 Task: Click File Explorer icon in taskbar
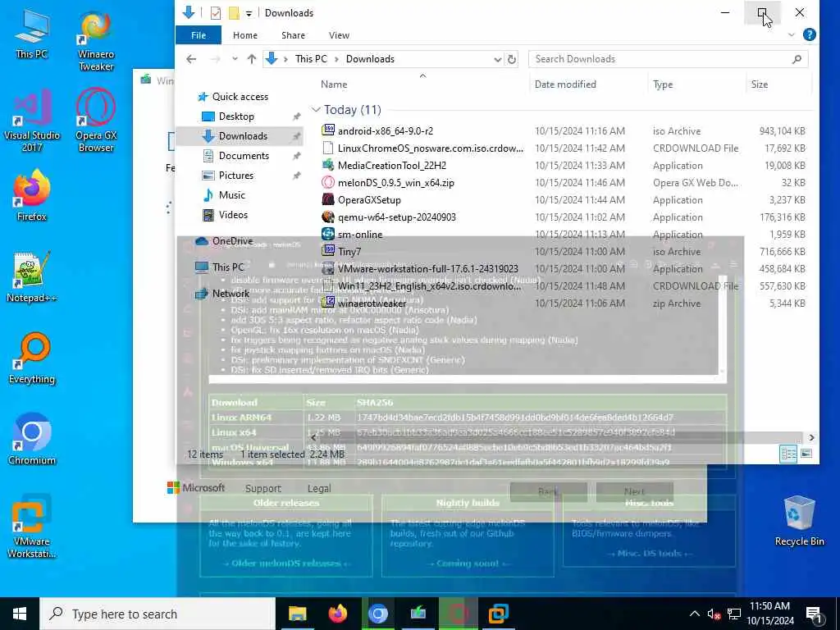click(x=297, y=614)
